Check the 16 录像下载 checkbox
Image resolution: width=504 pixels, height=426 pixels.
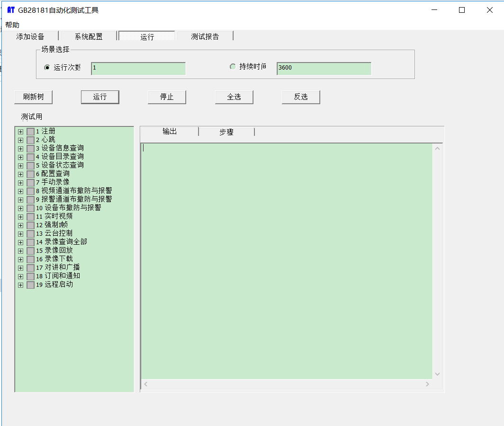tap(30, 259)
